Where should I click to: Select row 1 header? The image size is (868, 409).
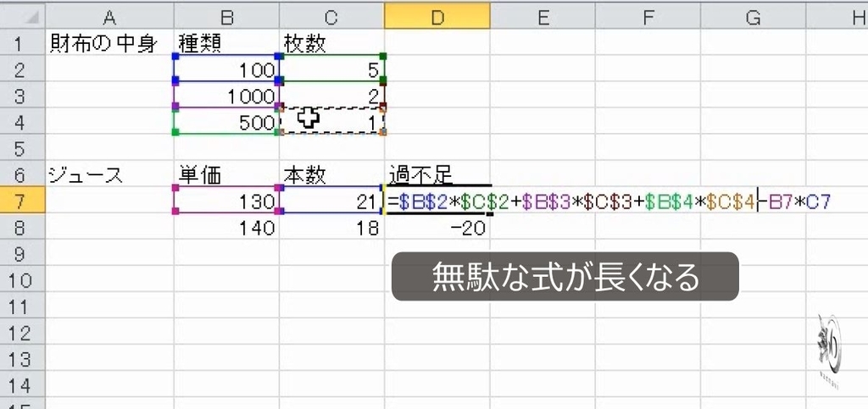22,43
